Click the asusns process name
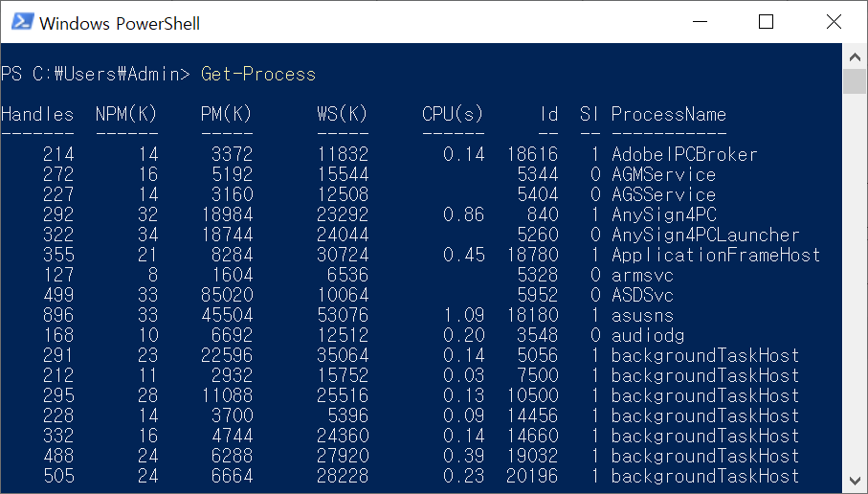The height and width of the screenshot is (494, 868). [x=642, y=316]
